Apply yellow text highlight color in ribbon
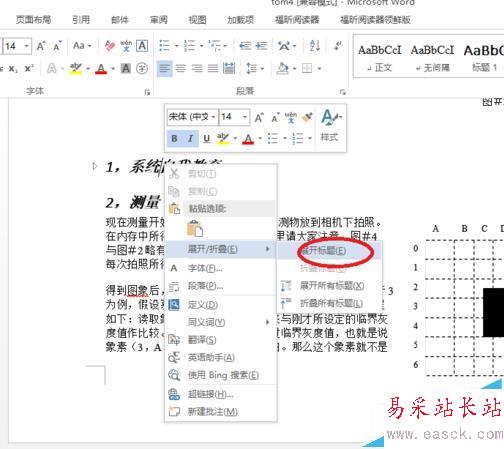 76,69
